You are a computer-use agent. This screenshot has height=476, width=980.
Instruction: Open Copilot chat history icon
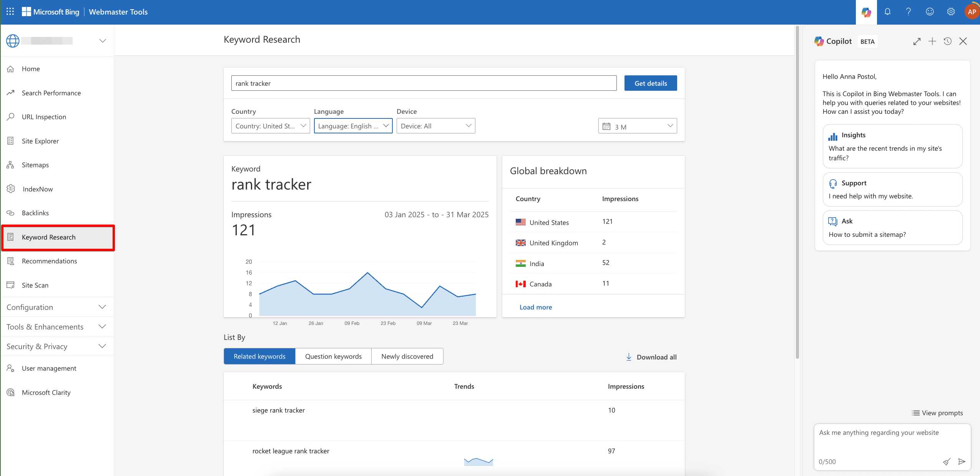tap(947, 42)
